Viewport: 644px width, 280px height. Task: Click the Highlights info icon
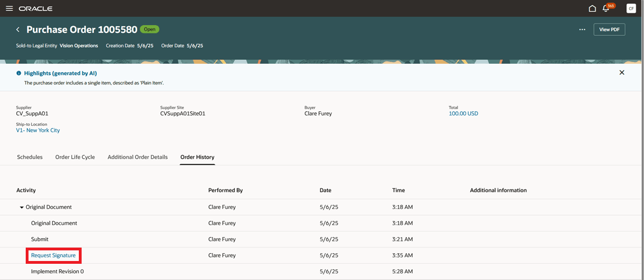click(18, 73)
